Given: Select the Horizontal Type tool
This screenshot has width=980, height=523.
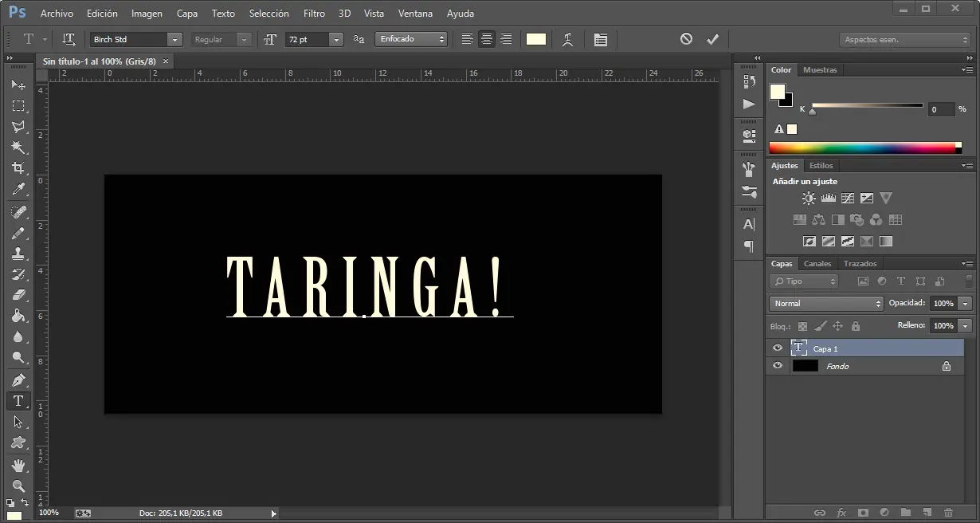Looking at the screenshot, I should [18, 401].
